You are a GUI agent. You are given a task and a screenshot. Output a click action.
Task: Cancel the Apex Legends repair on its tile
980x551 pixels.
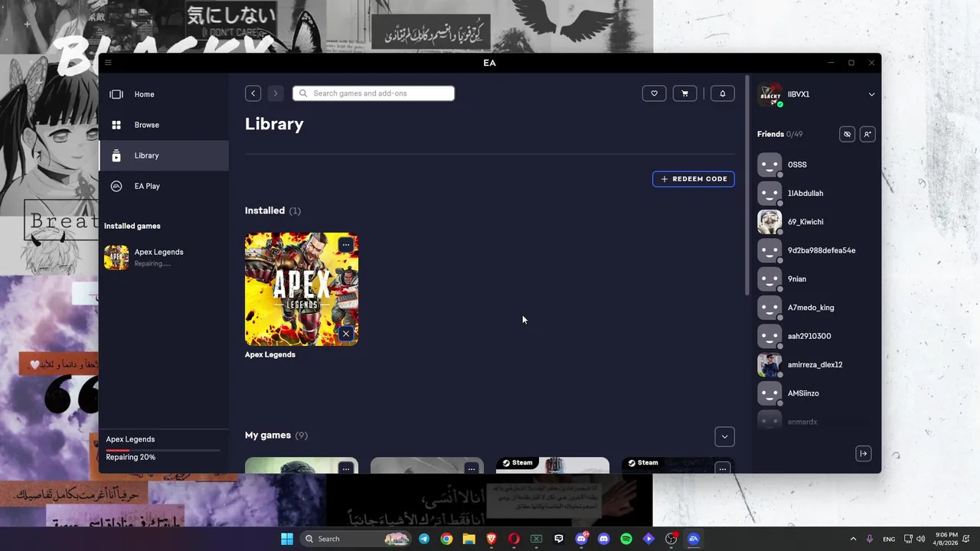[x=346, y=334]
